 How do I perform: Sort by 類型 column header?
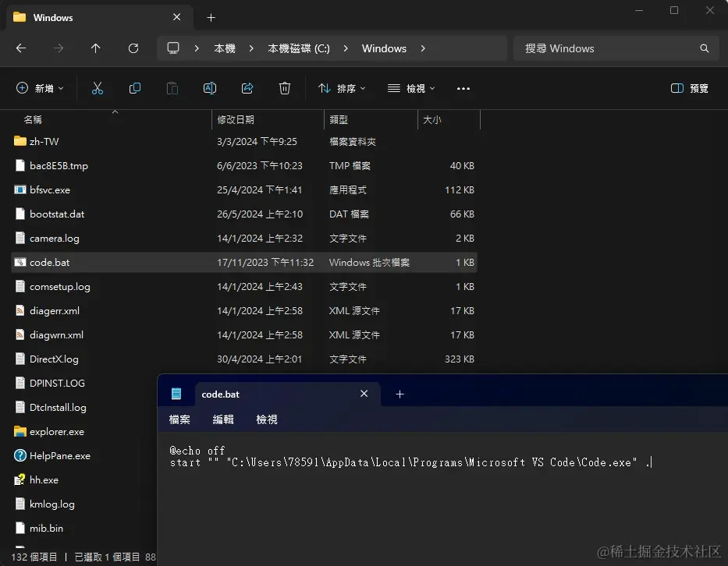(339, 120)
